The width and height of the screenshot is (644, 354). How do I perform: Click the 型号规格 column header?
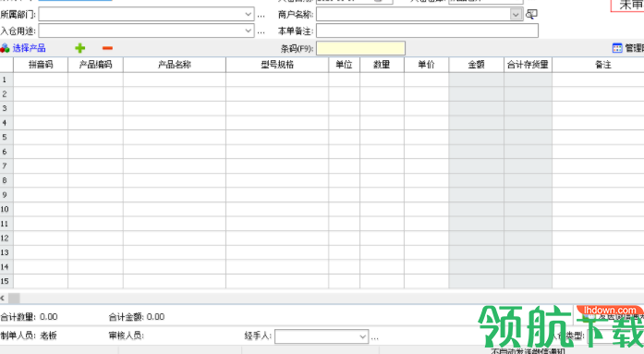point(277,65)
